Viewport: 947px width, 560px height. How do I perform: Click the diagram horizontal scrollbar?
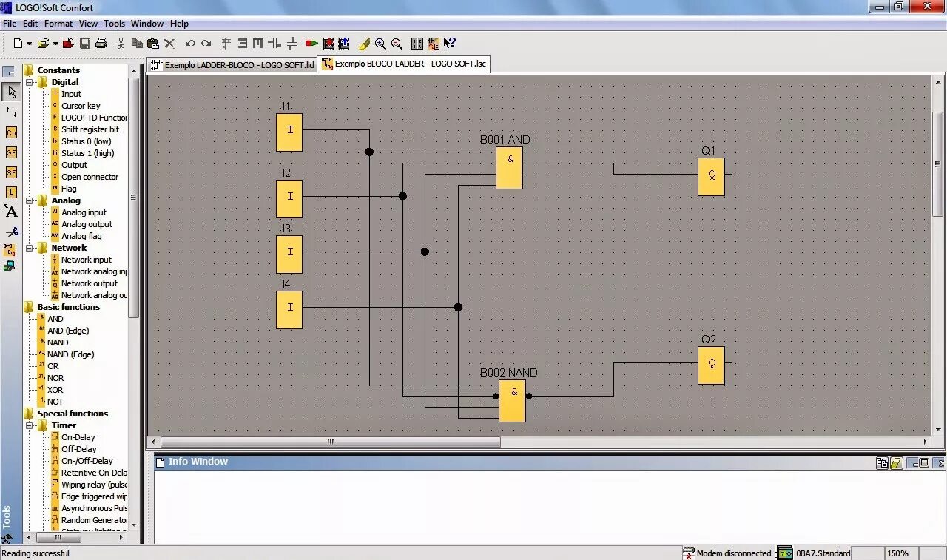point(330,442)
